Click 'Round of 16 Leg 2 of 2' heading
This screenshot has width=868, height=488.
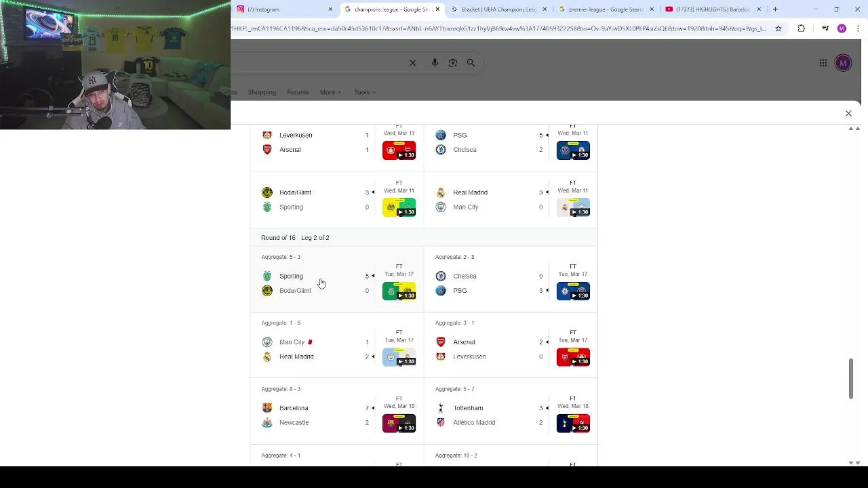click(x=295, y=238)
